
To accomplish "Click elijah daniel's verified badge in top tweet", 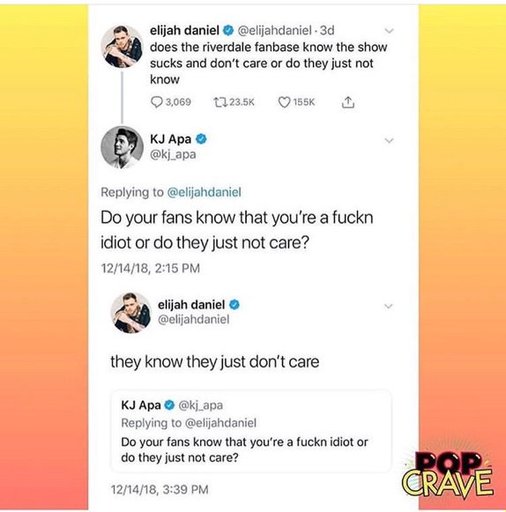I will [x=228, y=30].
